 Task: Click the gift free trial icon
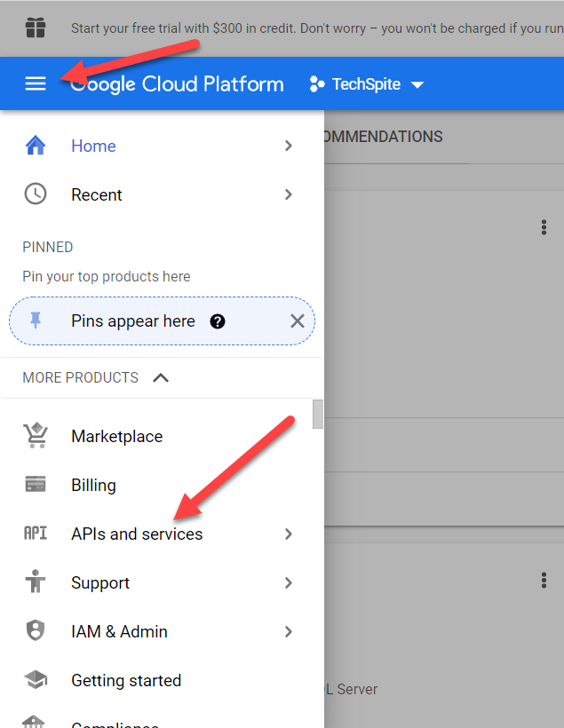pos(36,28)
